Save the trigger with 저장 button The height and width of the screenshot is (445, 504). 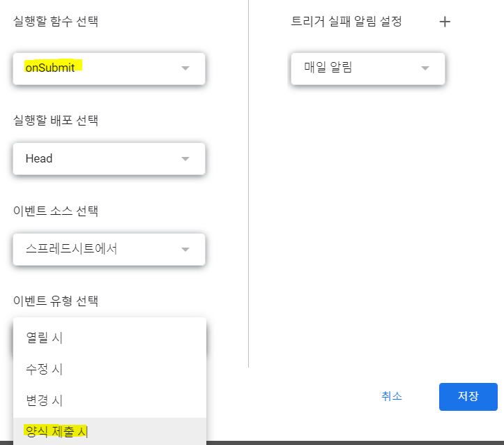pyautogui.click(x=468, y=396)
